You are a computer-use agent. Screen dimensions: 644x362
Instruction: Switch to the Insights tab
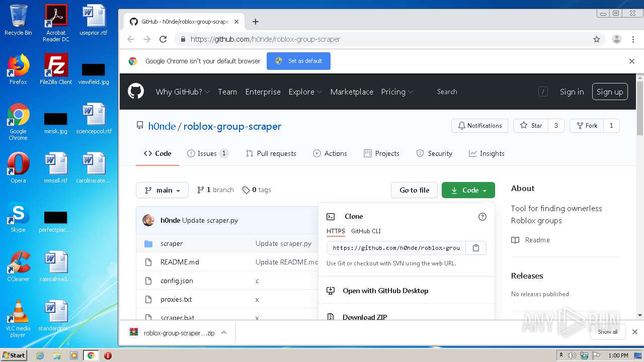tap(487, 153)
